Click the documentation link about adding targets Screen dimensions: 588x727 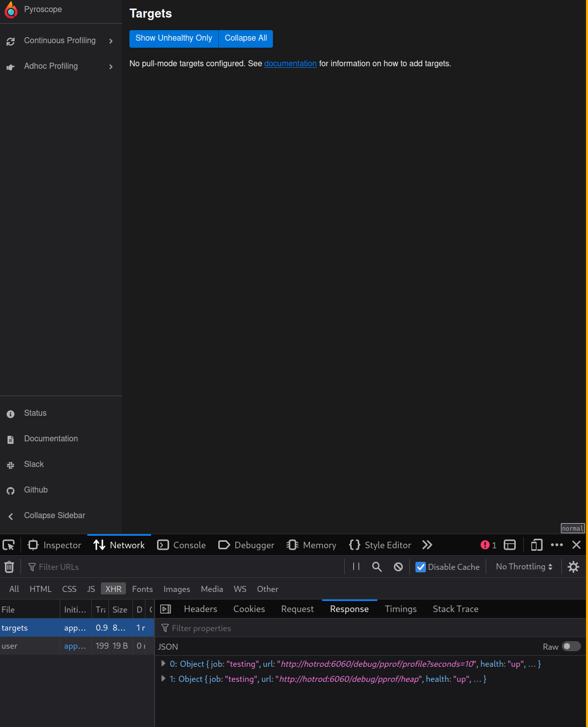click(x=290, y=63)
